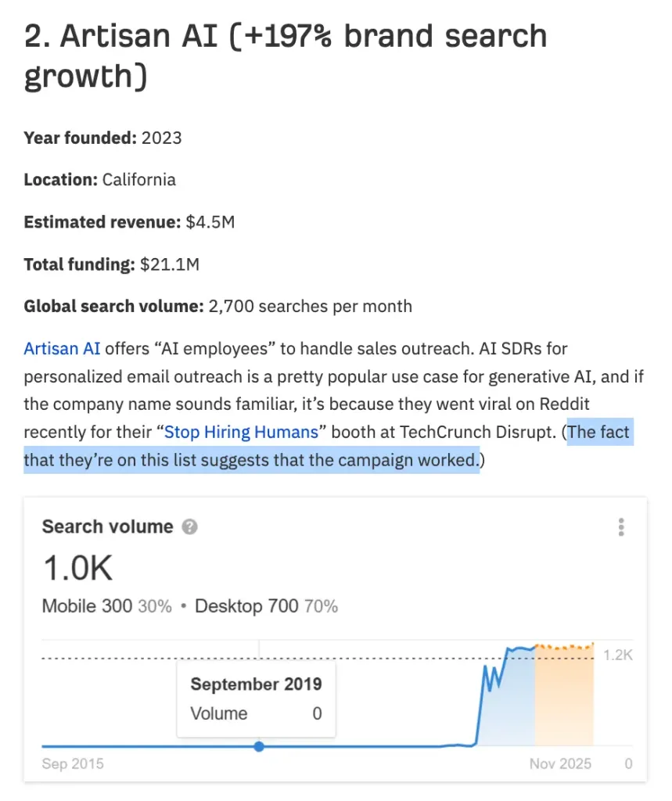The image size is (672, 801).
Task: Click the September 2019 chart data point
Action: click(x=259, y=746)
